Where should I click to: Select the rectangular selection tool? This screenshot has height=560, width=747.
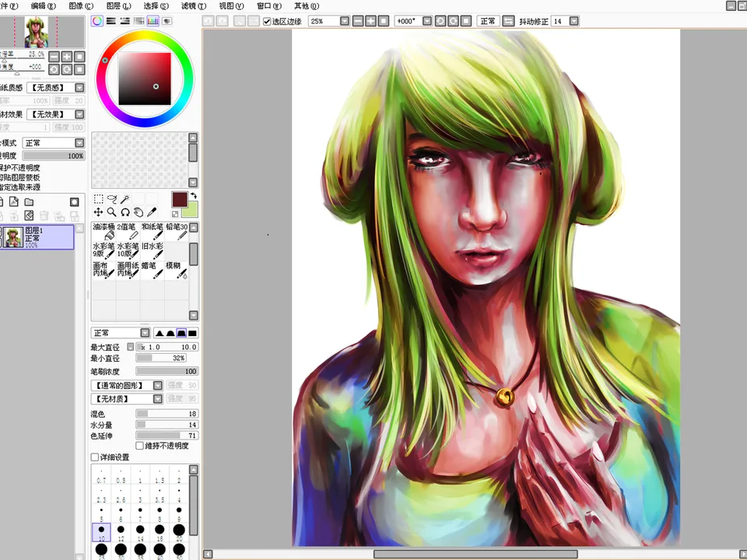(x=99, y=199)
